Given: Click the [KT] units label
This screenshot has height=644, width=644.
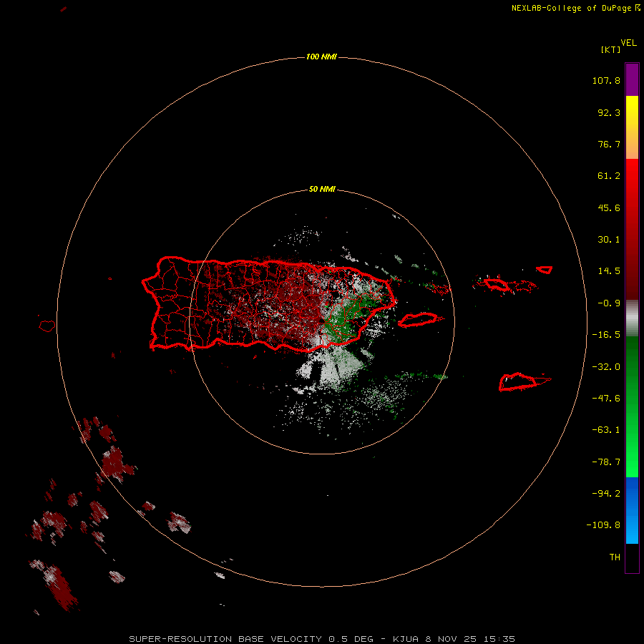Looking at the screenshot, I should pos(611,49).
